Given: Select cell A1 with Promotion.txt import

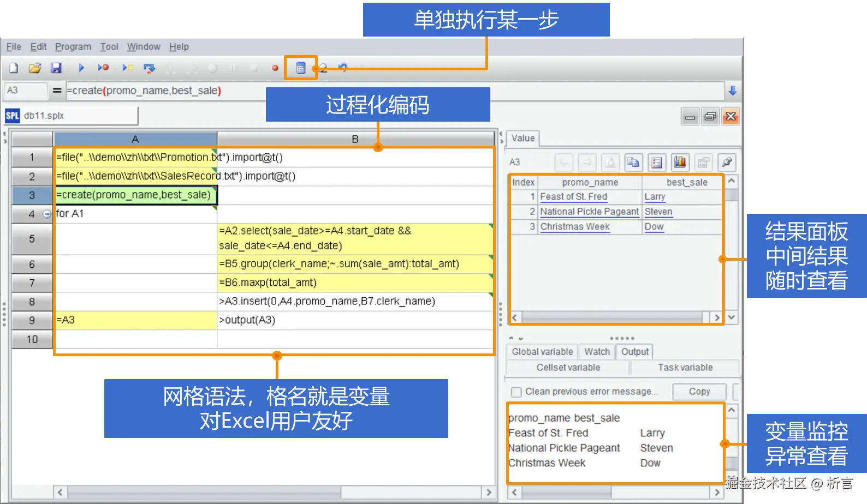Looking at the screenshot, I should 135,158.
